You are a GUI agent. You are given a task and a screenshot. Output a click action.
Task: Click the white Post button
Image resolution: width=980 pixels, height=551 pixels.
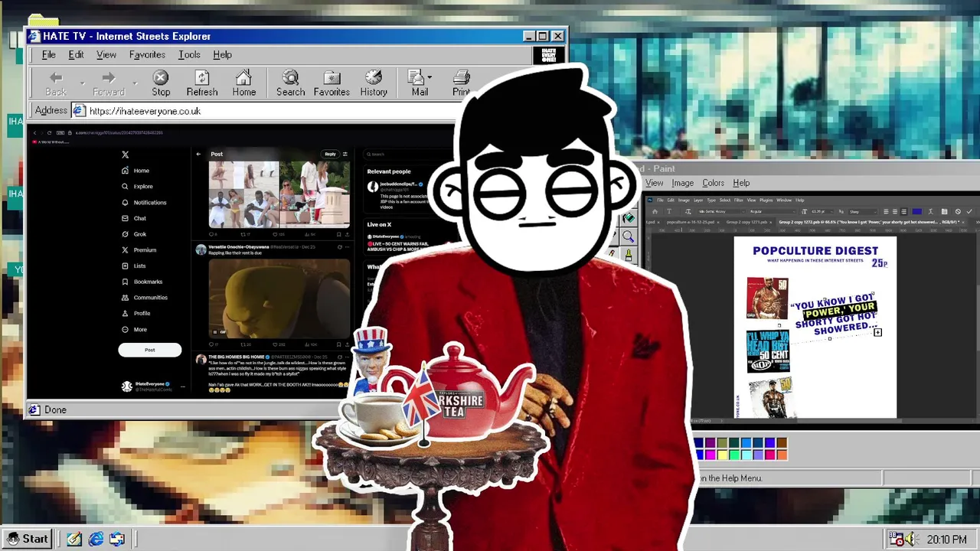(x=150, y=350)
